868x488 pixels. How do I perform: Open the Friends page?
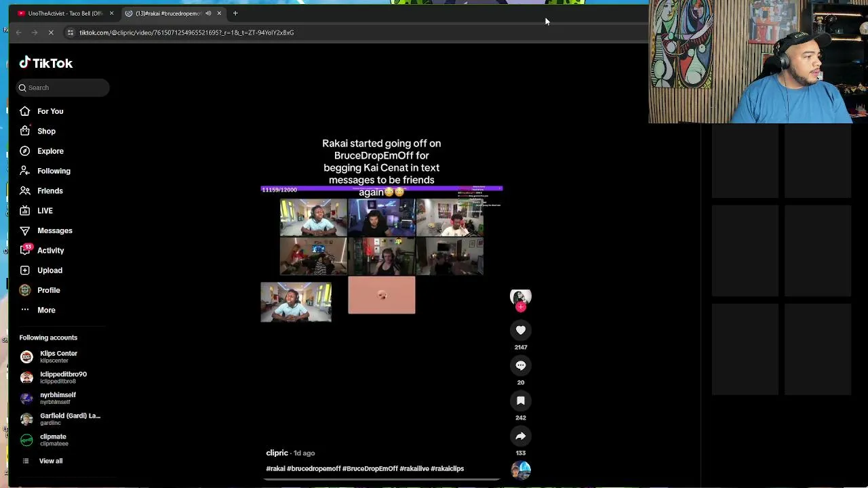pyautogui.click(x=50, y=191)
